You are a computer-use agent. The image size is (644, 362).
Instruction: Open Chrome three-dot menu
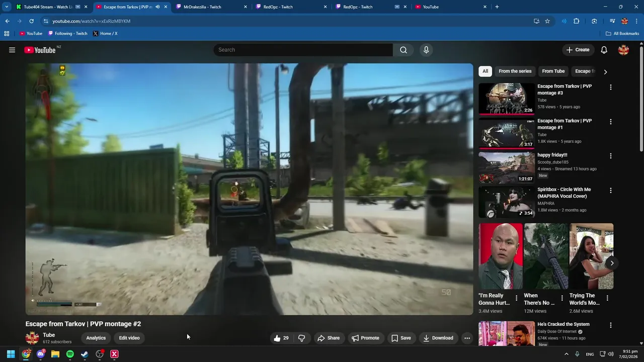[x=637, y=21]
